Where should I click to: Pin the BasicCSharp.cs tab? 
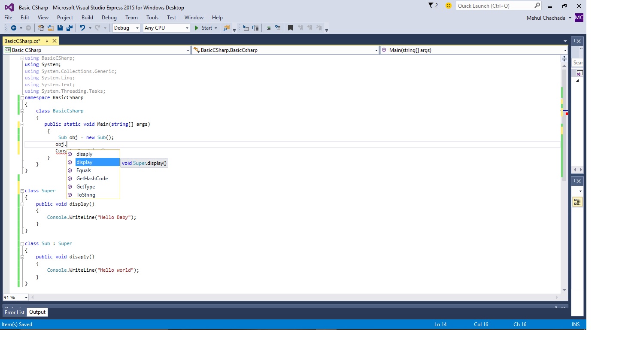pos(46,41)
